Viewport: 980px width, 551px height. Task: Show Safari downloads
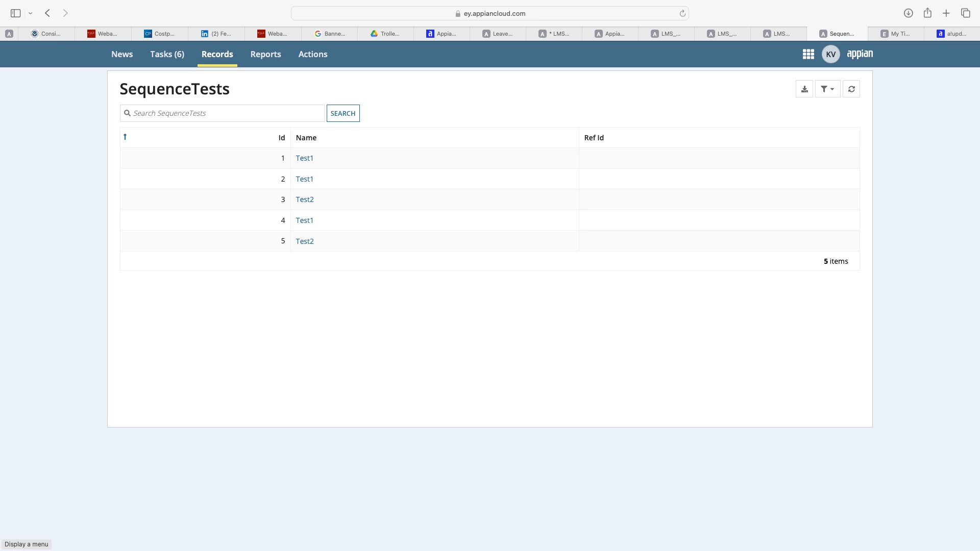[x=908, y=13]
